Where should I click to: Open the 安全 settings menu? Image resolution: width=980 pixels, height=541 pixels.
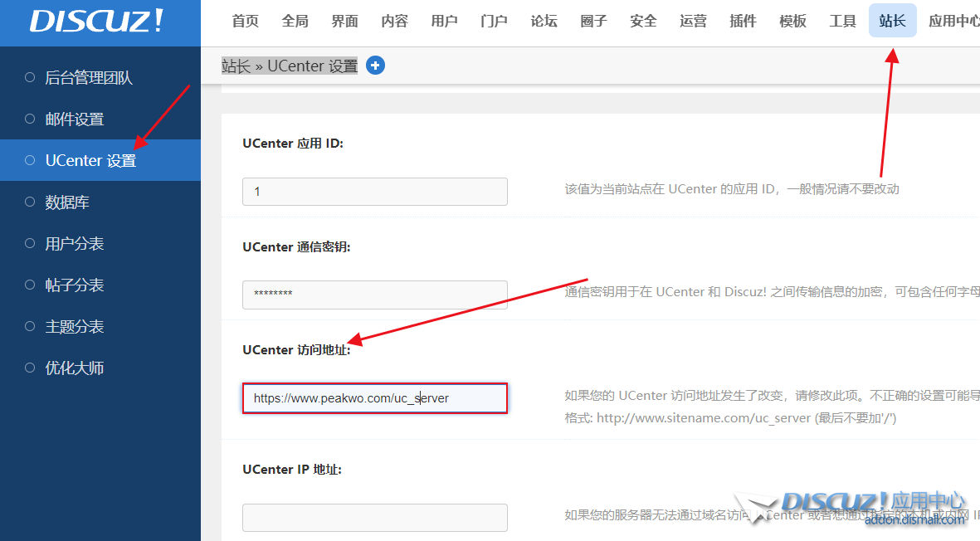(x=644, y=22)
